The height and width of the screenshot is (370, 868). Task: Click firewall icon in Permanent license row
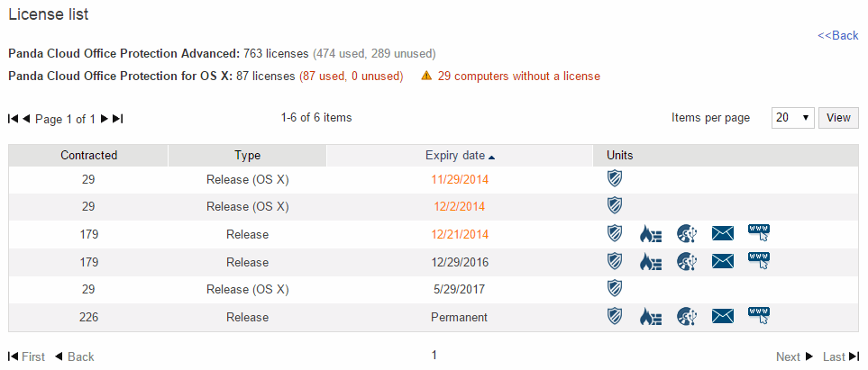click(650, 316)
